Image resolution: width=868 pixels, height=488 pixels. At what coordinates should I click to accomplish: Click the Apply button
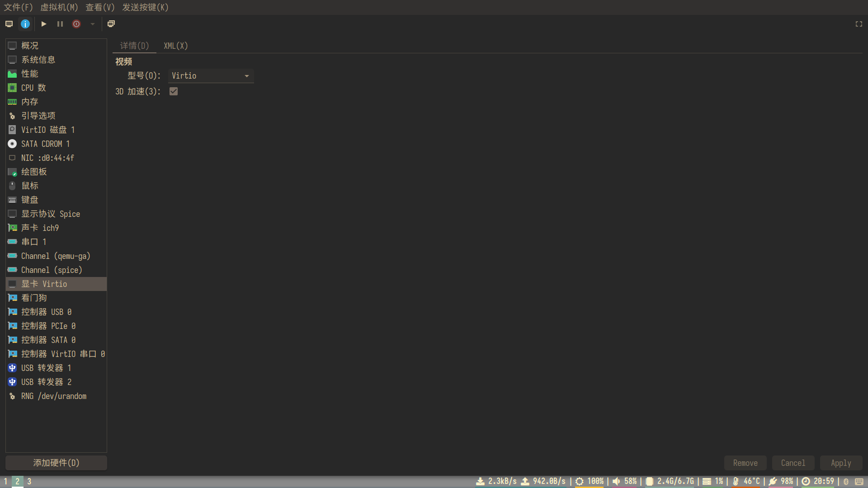click(x=840, y=463)
